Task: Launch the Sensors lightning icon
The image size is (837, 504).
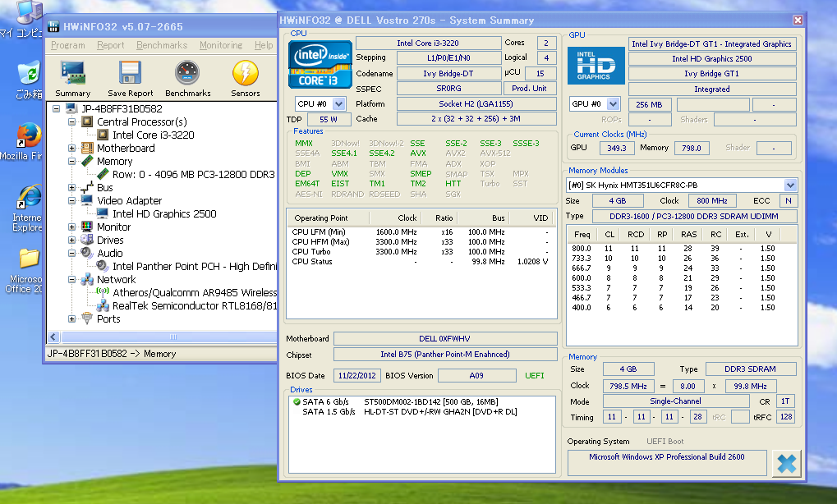Action: (x=245, y=73)
